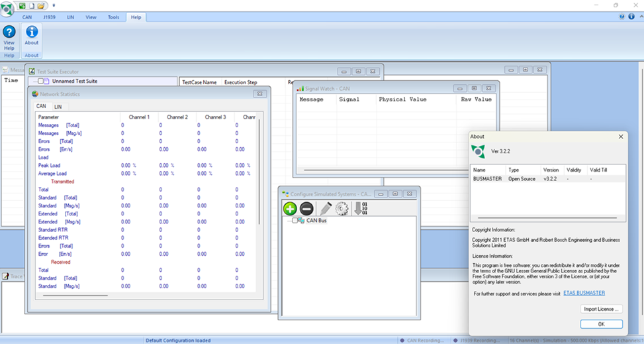Click the Peak Load parameter row
This screenshot has width=644, height=344.
coord(146,166)
